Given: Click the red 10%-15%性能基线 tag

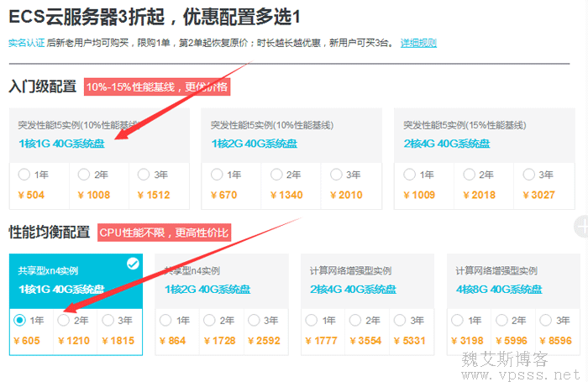Looking at the screenshot, I should [x=157, y=86].
